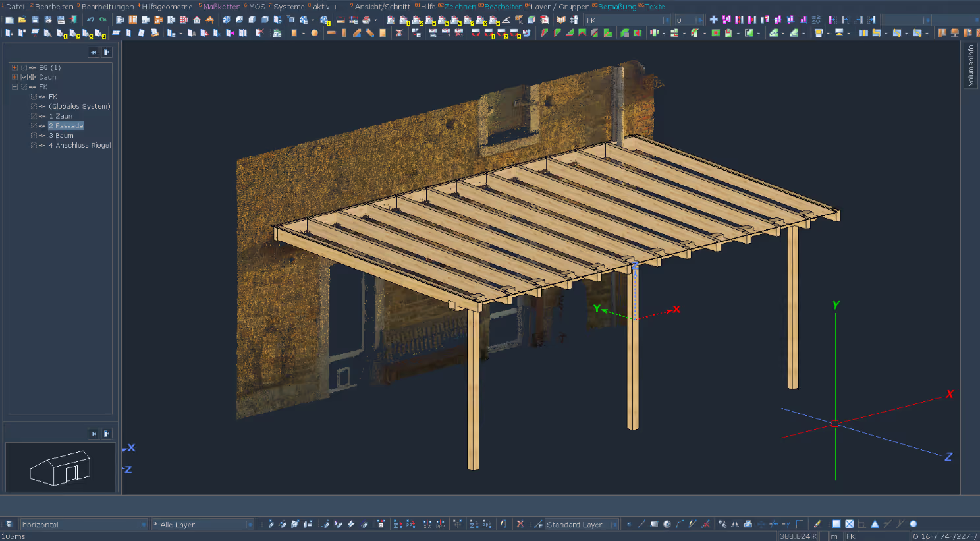980x541 pixels.
Task: Click the blue plus icon next to the 0 field
Action: point(713,20)
